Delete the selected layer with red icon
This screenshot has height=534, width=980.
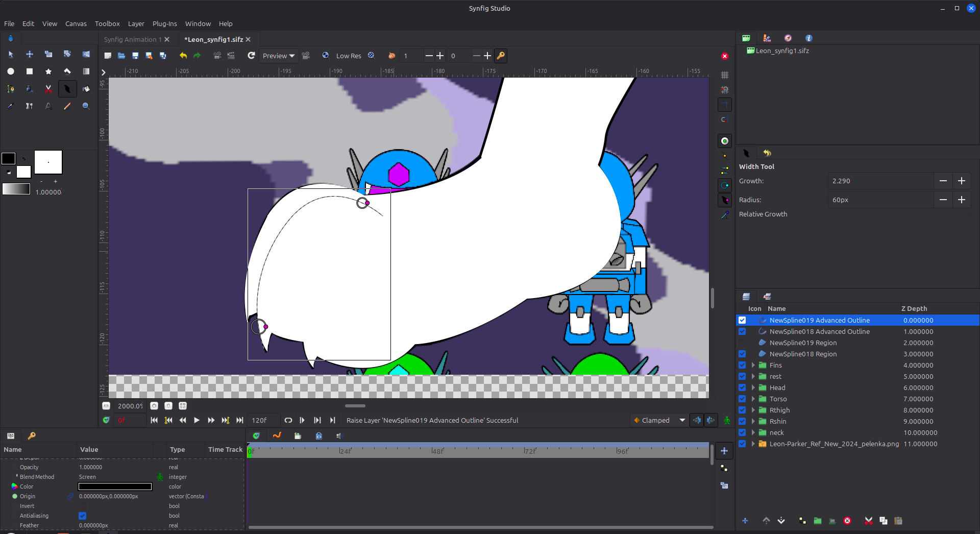click(847, 521)
